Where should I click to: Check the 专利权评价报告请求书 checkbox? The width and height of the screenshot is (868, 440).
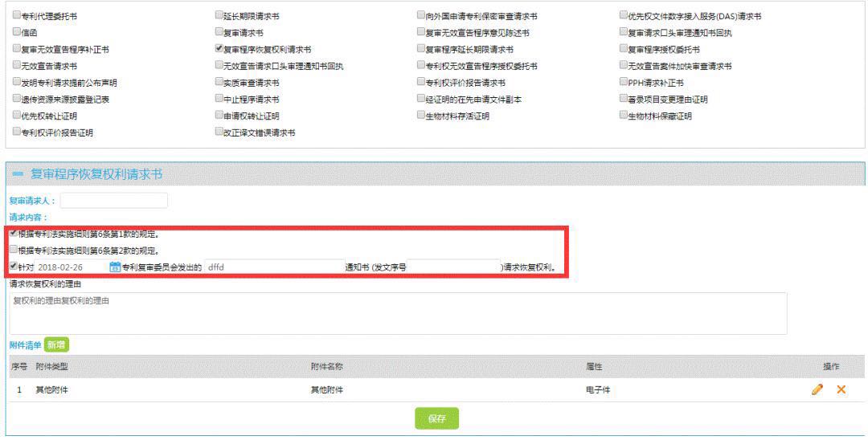(422, 82)
